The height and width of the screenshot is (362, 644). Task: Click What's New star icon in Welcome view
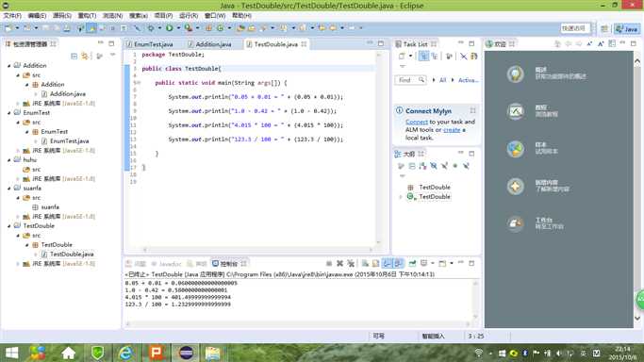[515, 187]
